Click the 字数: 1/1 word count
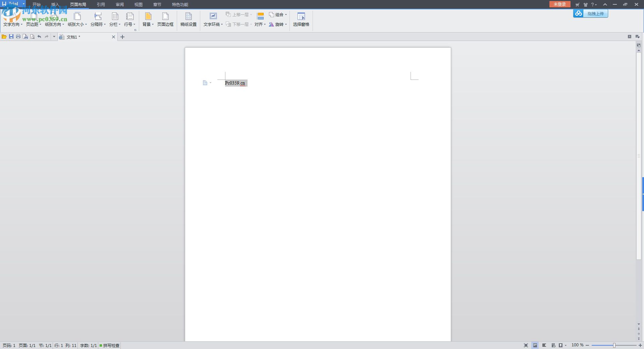Screen dimensions: 644x349 point(89,345)
